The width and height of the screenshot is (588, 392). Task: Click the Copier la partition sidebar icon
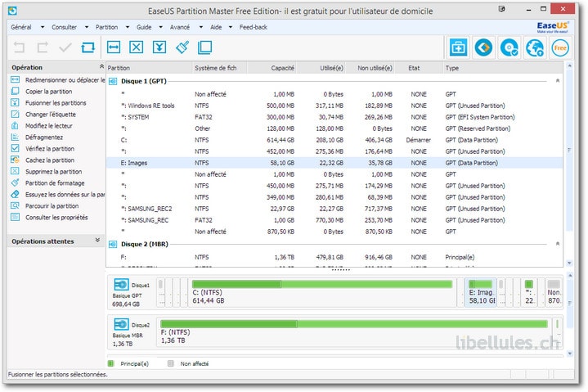15,91
